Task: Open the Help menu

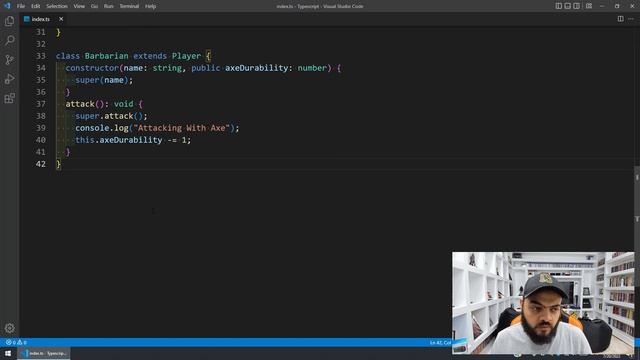Action: [x=151, y=6]
